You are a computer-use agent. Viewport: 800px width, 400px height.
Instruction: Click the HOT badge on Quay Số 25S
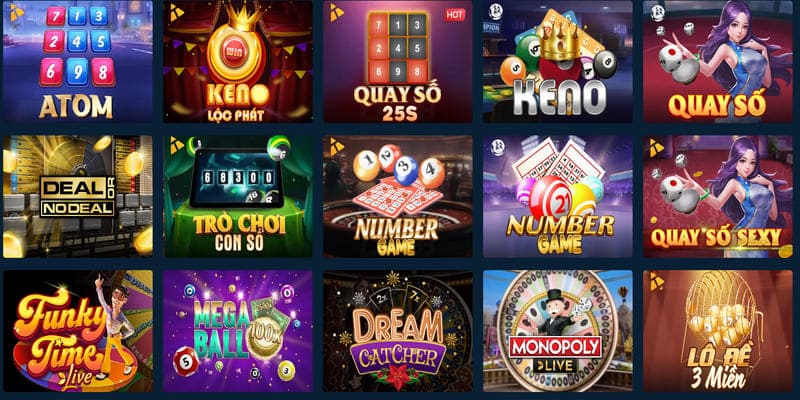coord(453,14)
